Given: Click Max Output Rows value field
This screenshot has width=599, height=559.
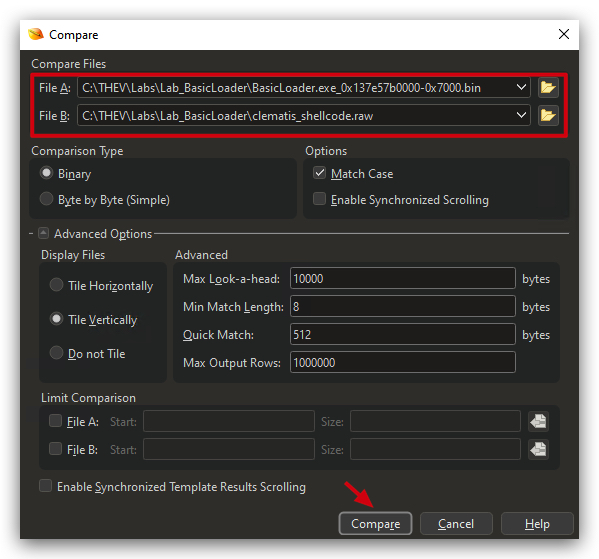Looking at the screenshot, I should (403, 362).
